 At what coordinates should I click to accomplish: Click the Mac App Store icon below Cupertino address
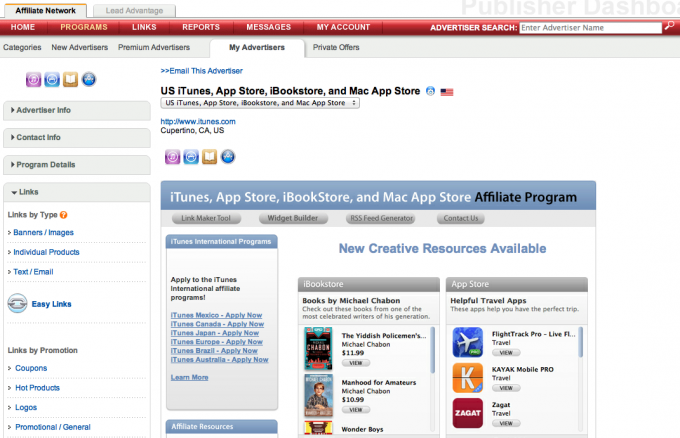(228, 157)
